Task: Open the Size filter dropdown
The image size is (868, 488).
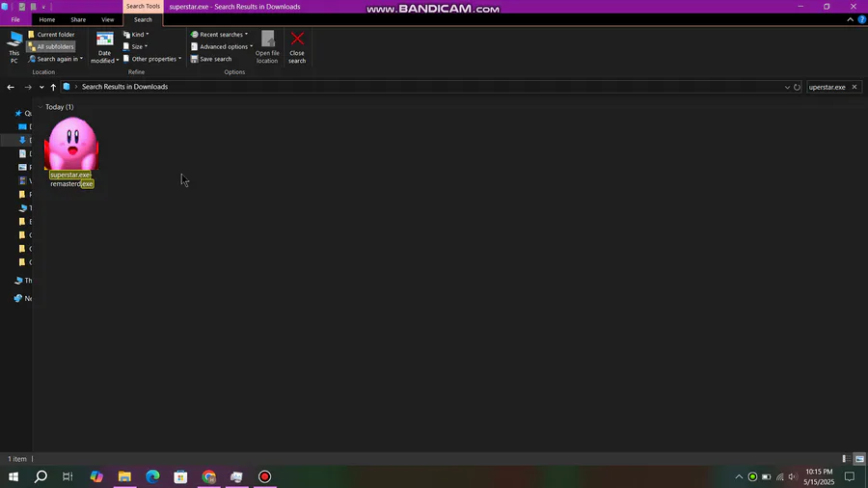Action: (x=135, y=46)
